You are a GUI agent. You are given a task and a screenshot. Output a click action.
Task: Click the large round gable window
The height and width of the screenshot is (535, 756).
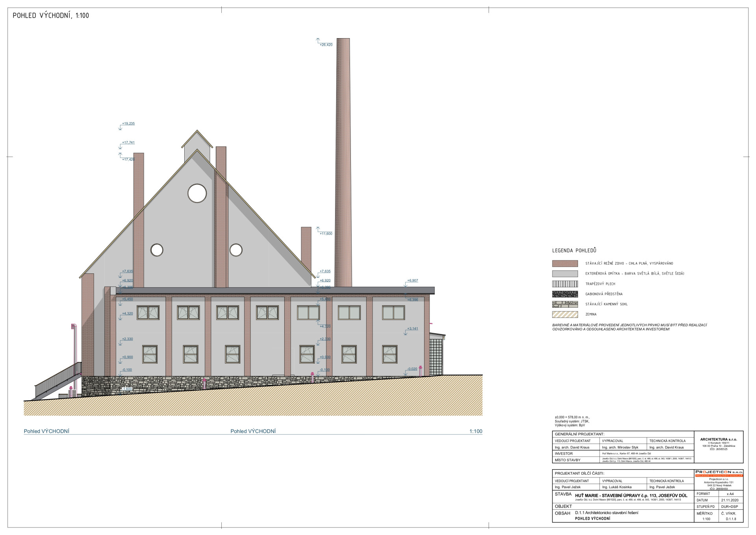click(x=197, y=193)
